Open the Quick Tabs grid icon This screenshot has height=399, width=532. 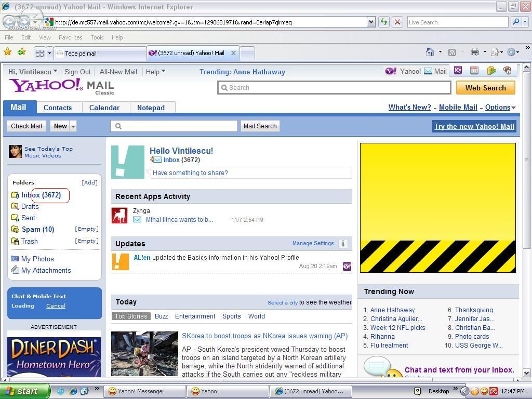(39, 54)
